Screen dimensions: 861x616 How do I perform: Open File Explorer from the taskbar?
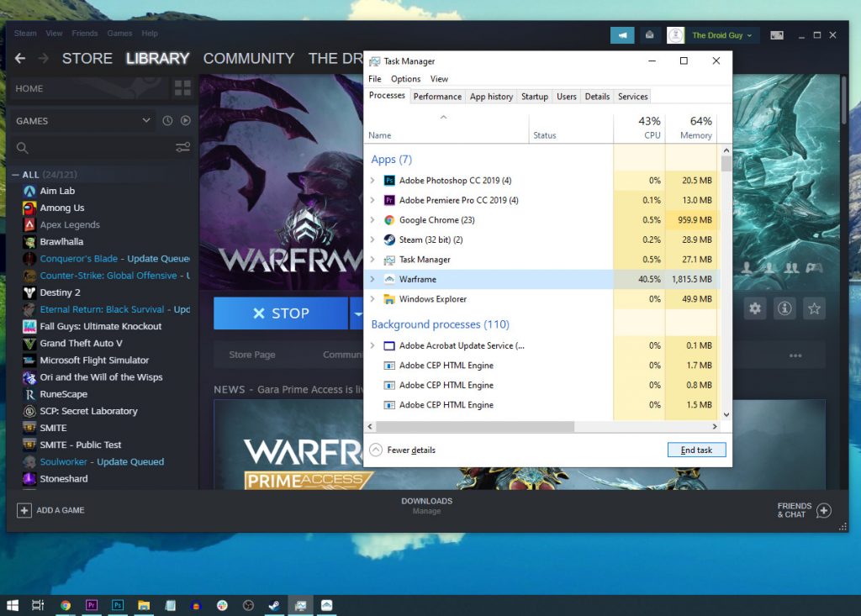[144, 605]
